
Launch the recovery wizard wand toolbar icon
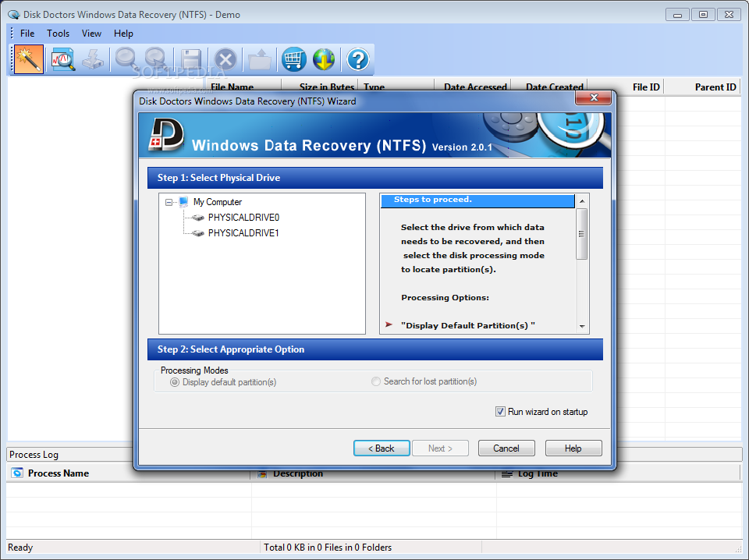(29, 59)
